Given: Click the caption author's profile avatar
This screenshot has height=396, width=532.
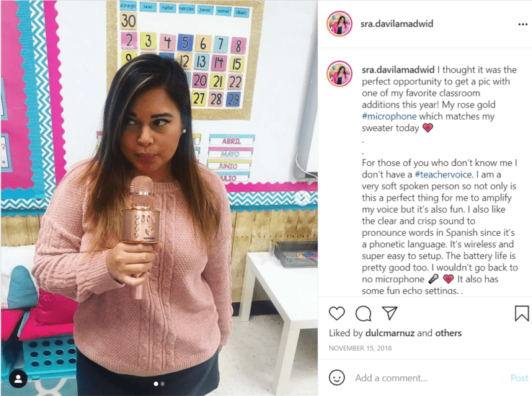Looking at the screenshot, I should (x=339, y=74).
